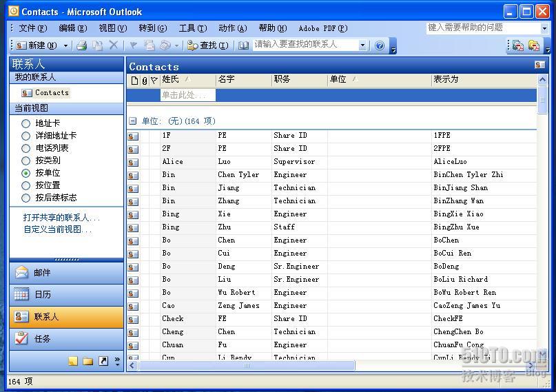Open the 转到 (Go) menu

pyautogui.click(x=153, y=28)
